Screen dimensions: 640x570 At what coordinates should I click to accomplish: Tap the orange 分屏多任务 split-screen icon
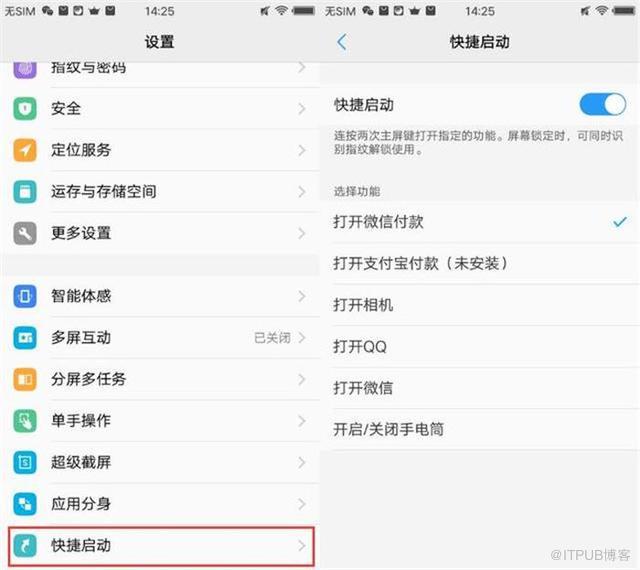[25, 379]
